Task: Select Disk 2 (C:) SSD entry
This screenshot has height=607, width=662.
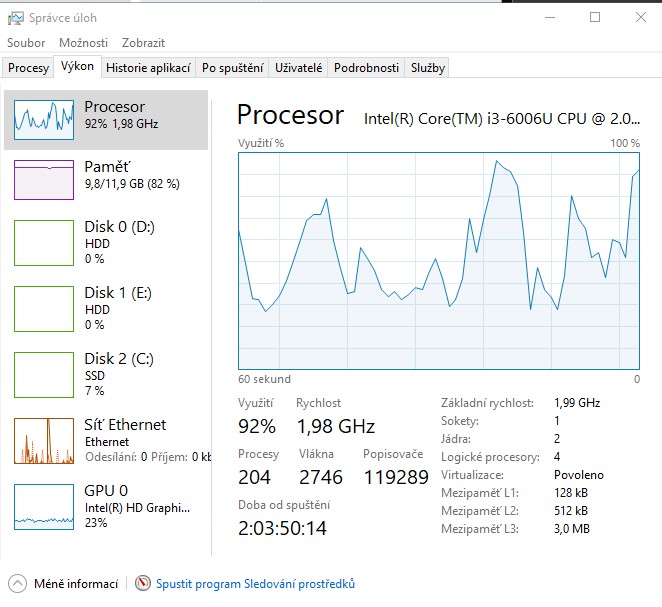Action: pos(106,375)
